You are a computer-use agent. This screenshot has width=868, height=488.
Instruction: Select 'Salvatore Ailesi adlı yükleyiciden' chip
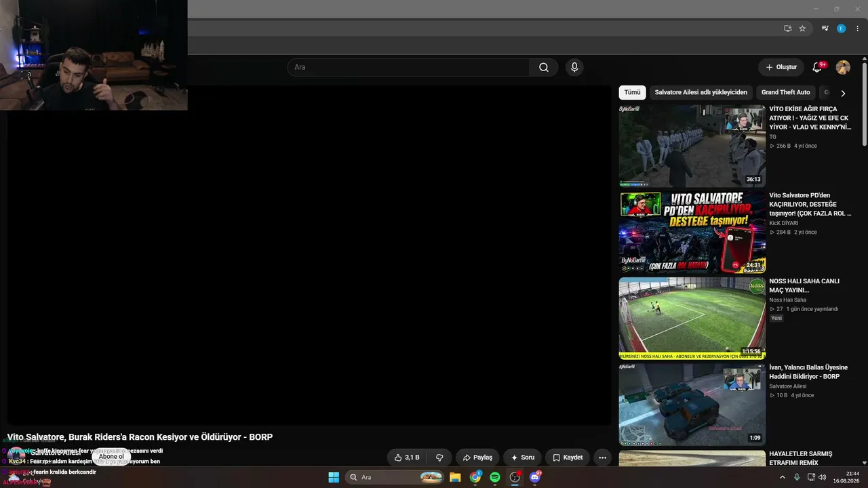click(x=701, y=92)
